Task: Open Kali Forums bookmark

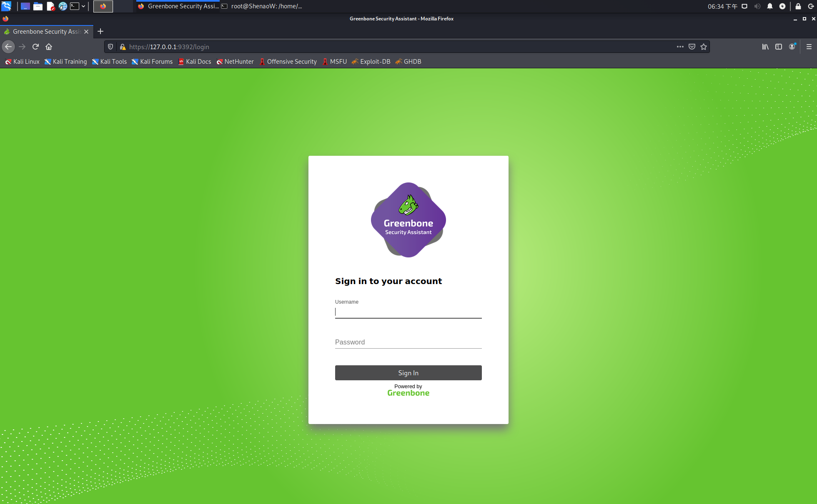Action: click(152, 62)
